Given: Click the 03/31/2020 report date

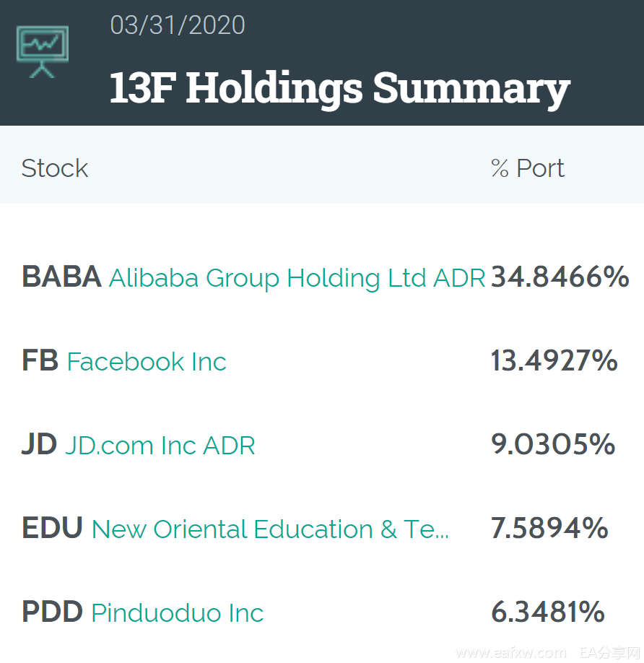Looking at the screenshot, I should (178, 25).
